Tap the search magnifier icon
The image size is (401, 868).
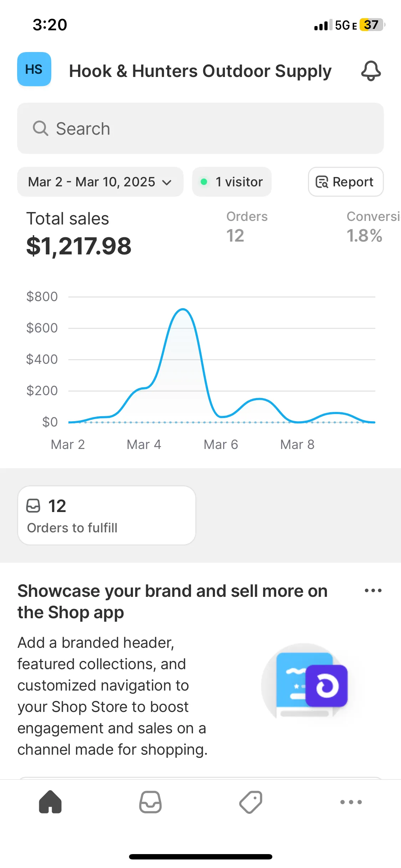coord(40,128)
